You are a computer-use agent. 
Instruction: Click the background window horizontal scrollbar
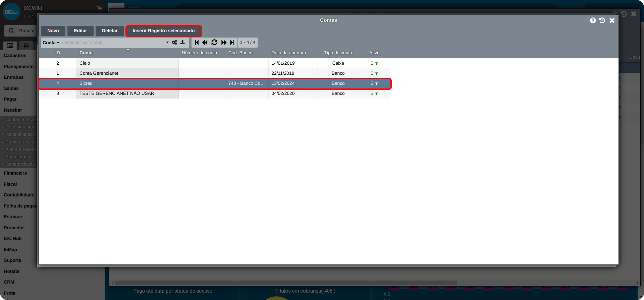[286, 283]
